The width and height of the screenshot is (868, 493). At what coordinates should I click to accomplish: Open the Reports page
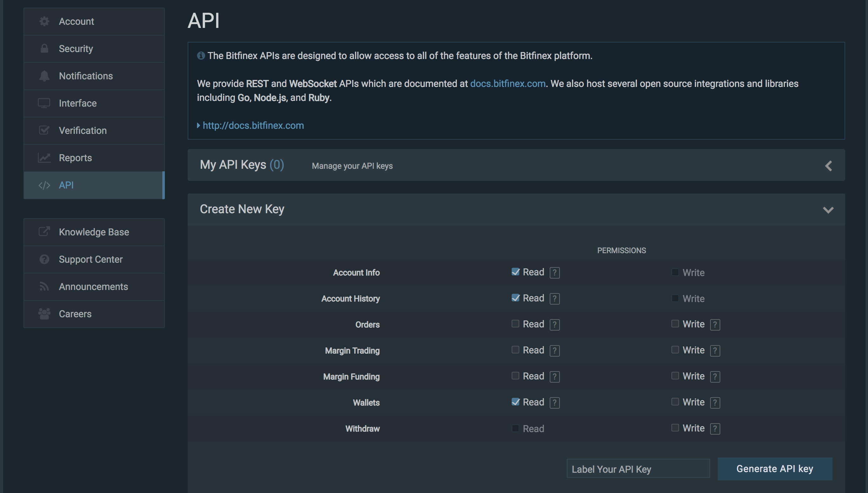94,158
